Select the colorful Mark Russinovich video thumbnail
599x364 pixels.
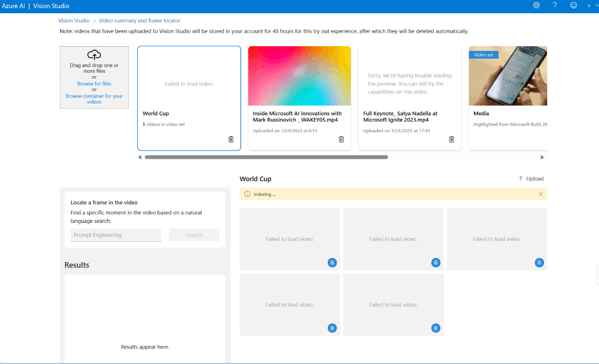click(x=299, y=76)
